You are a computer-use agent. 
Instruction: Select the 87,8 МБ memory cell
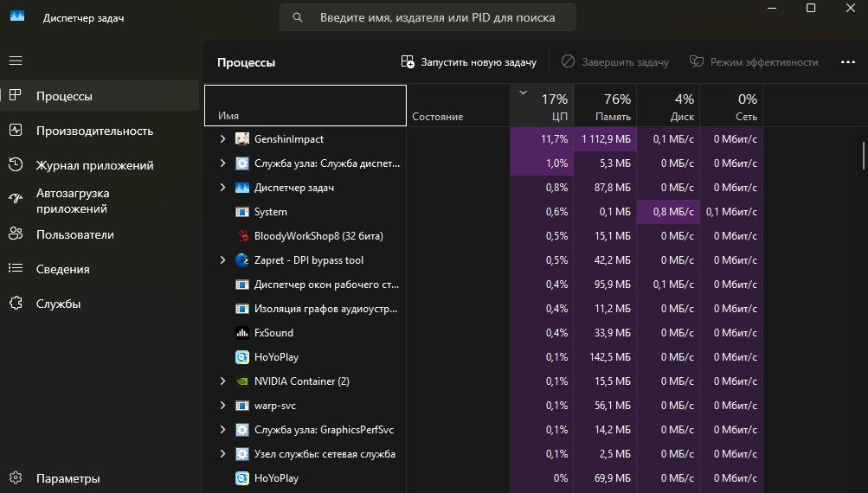(605, 188)
